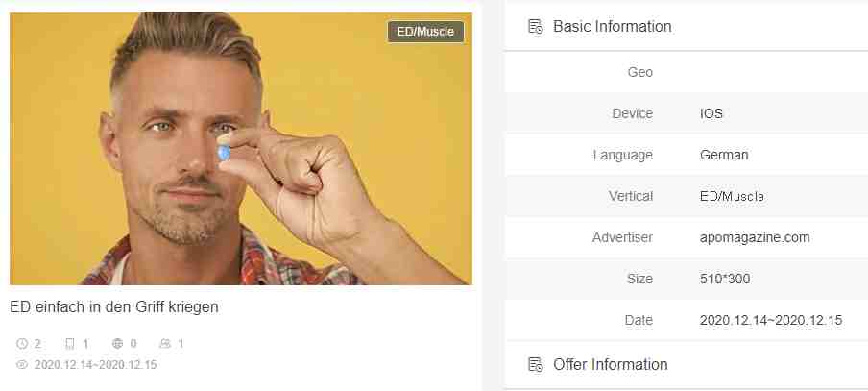Open the ad creative image thumbnail

[x=241, y=148]
